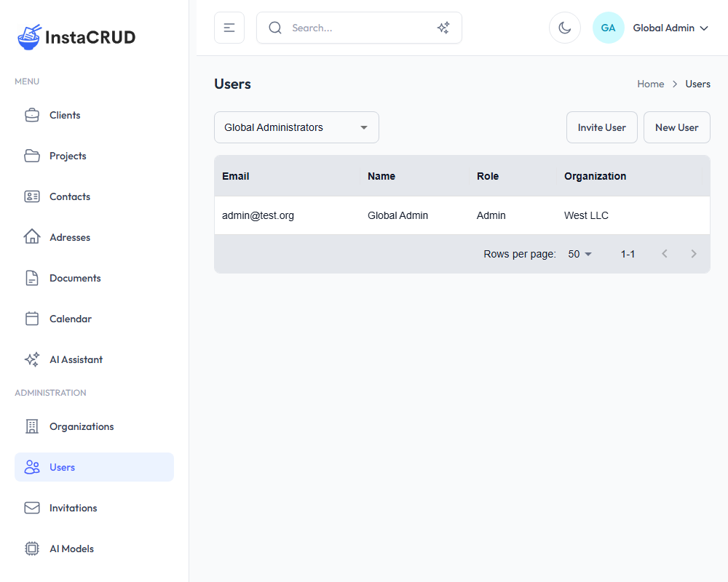Screen dimensions: 728x582
Task: Click the Invite User button
Action: tap(602, 127)
